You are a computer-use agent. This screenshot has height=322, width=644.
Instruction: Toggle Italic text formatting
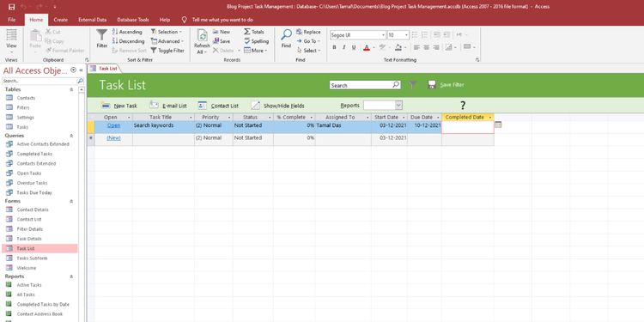click(344, 47)
